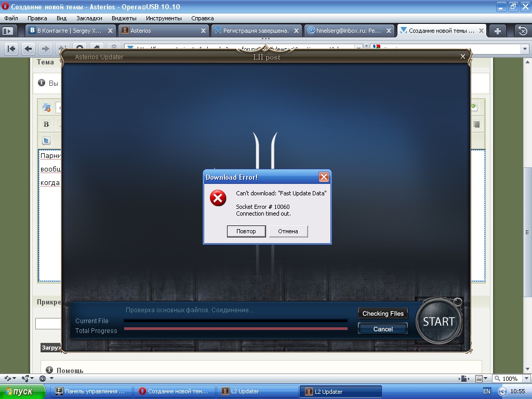Open the Пуск start menu

coord(22,392)
